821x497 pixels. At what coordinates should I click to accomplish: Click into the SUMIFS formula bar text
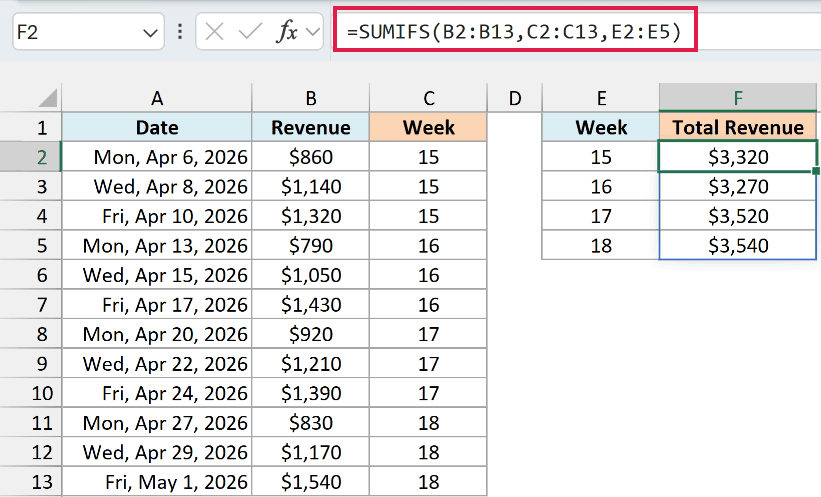(514, 32)
